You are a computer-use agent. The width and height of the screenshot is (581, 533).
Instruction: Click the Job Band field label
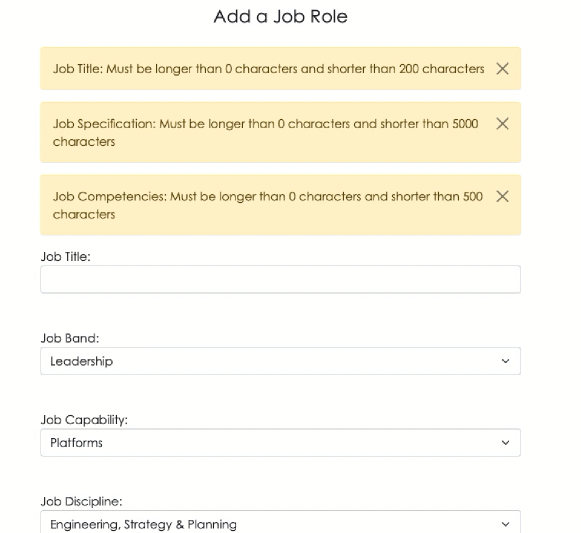click(x=70, y=338)
